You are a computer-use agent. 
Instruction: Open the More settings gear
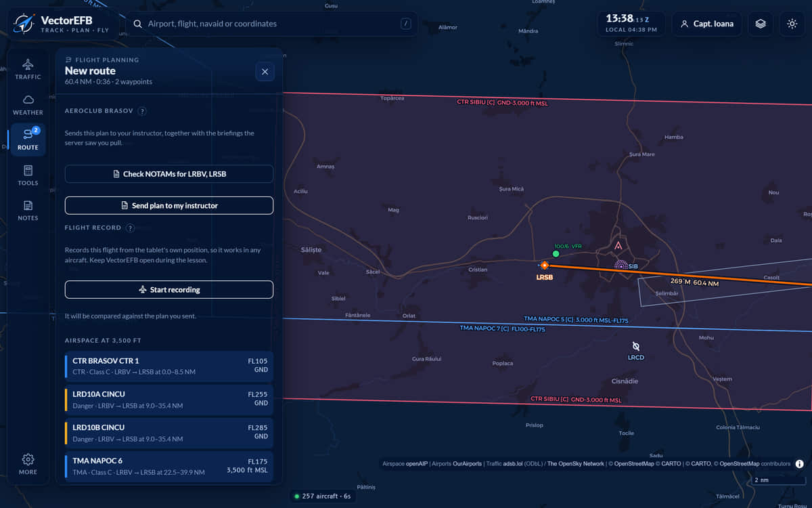click(x=28, y=464)
